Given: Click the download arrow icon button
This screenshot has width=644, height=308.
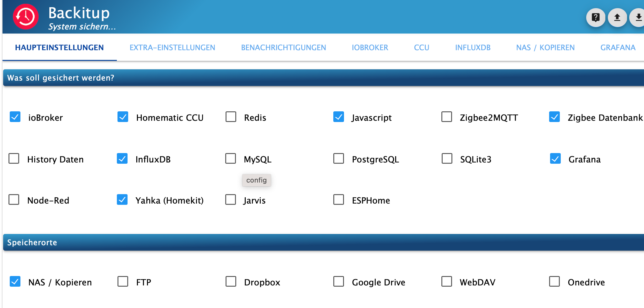Looking at the screenshot, I should tap(638, 18).
